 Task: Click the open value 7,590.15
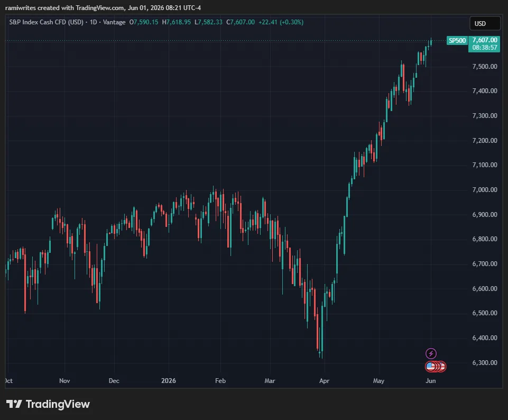146,22
